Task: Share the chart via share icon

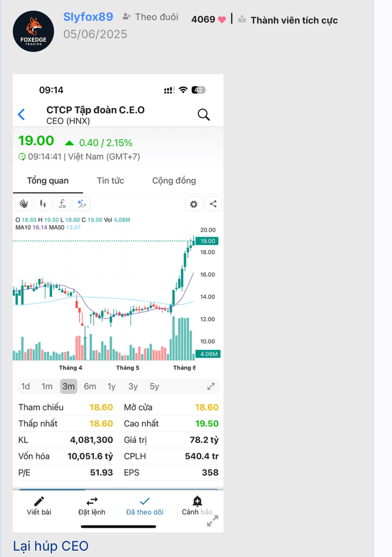Action: 213,204
